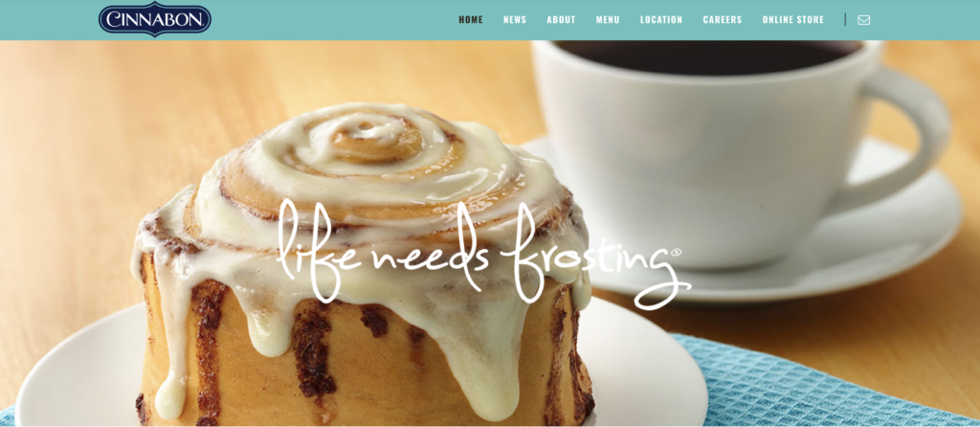Open the ONLINE STORE link

pos(793,20)
